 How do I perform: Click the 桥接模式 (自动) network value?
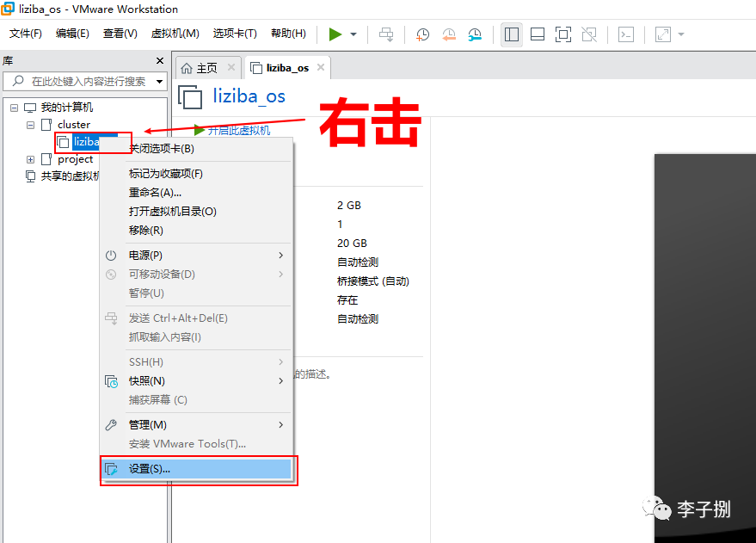point(372,281)
